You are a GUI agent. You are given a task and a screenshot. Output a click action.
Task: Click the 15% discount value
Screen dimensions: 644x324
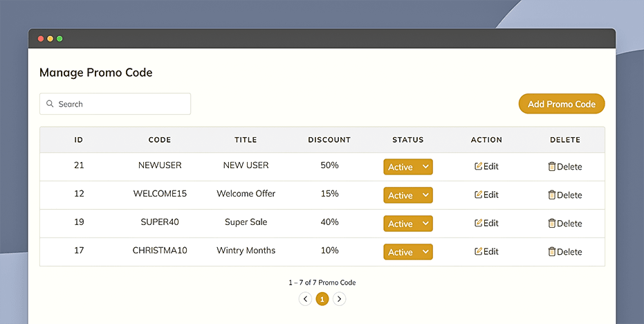(x=329, y=194)
